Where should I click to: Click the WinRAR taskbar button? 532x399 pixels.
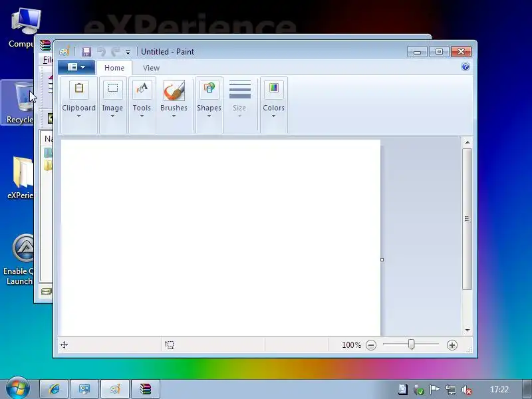tap(145, 389)
